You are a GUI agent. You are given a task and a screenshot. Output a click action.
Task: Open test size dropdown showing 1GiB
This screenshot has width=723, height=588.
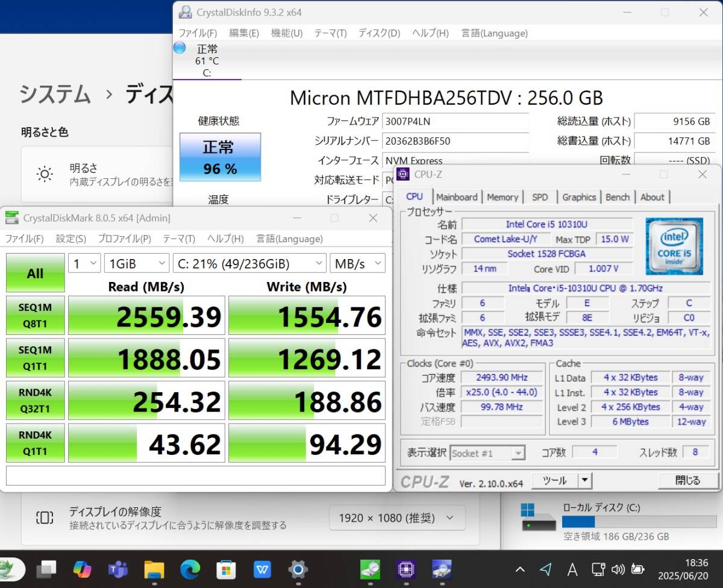pyautogui.click(x=137, y=263)
